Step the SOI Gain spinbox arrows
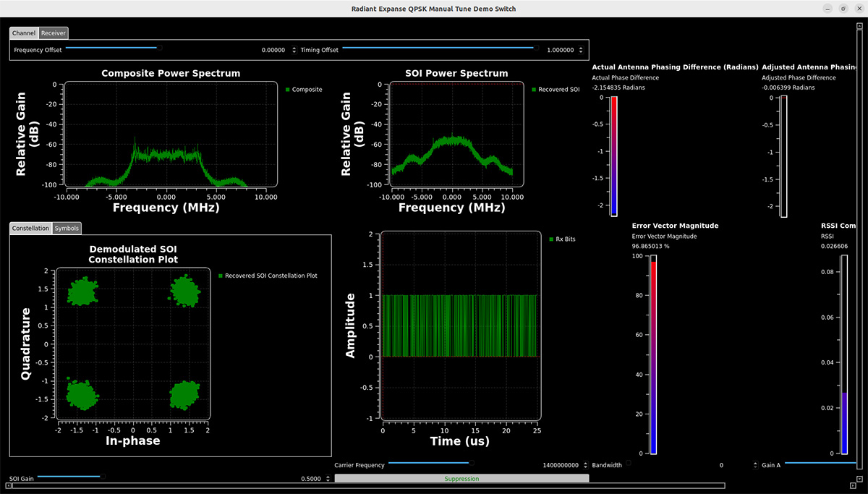This screenshot has width=868, height=494. click(x=328, y=479)
